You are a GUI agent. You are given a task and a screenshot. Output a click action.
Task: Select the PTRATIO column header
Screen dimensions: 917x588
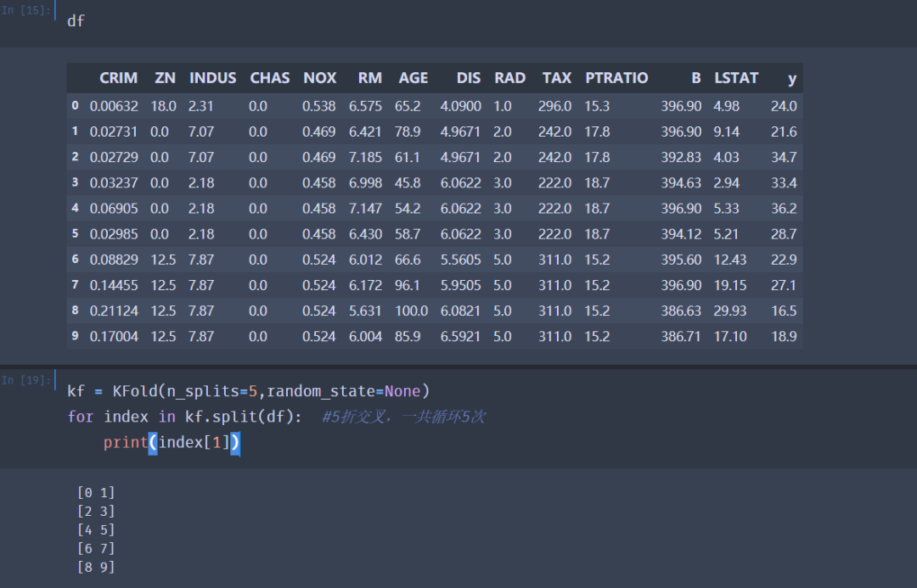coord(616,77)
